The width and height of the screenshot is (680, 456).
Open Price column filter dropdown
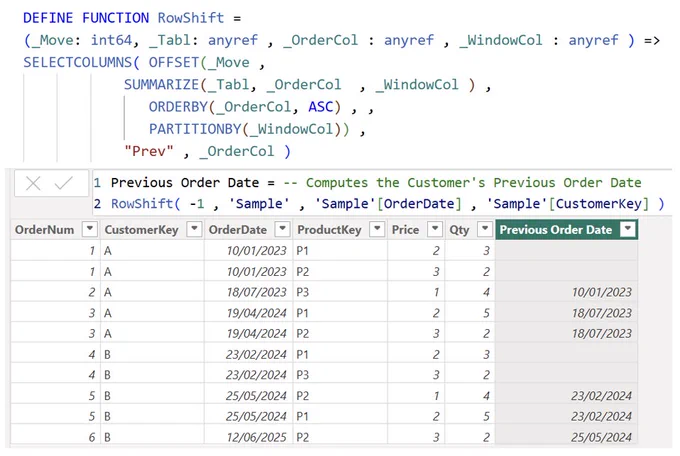pyautogui.click(x=435, y=229)
